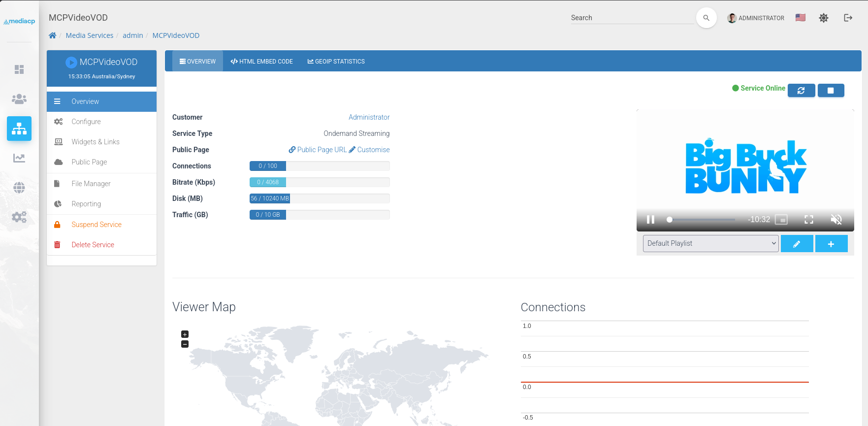The width and height of the screenshot is (868, 426).
Task: Click the globe icon in left sidebar
Action: click(x=19, y=188)
